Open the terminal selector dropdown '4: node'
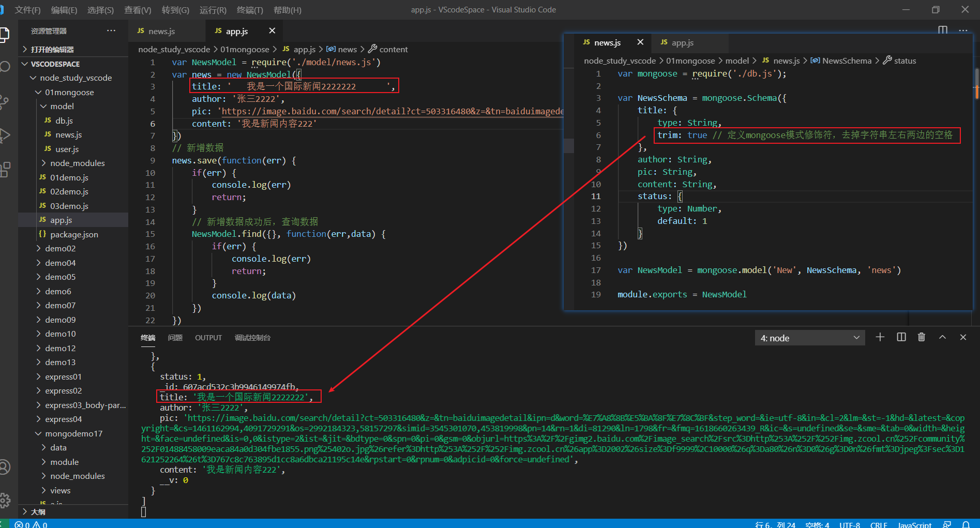Screen dimensions: 980x528 click(x=810, y=338)
